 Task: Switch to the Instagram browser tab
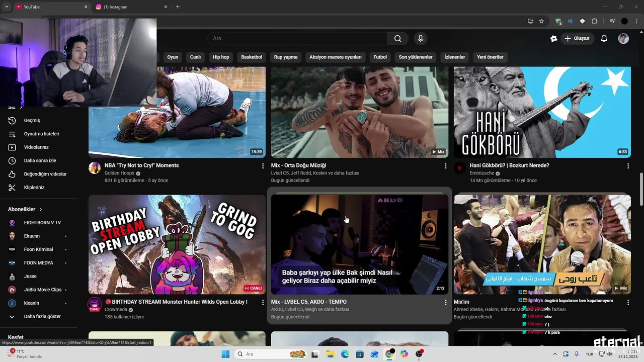pos(131,7)
